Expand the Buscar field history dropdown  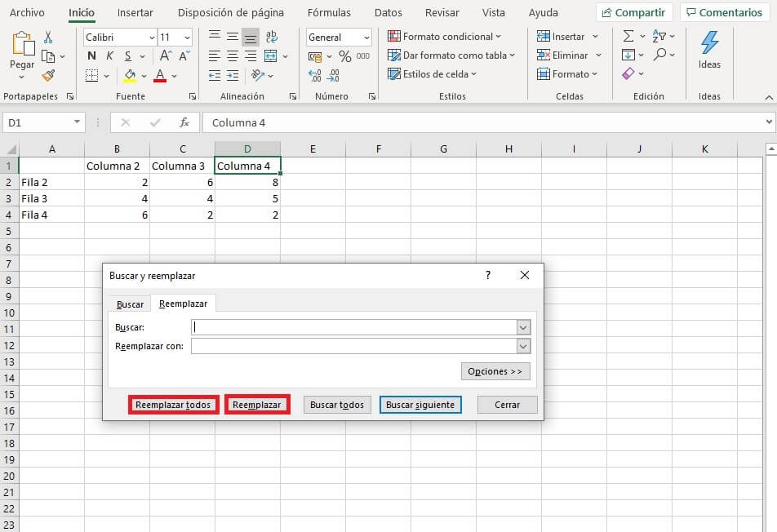pyautogui.click(x=523, y=327)
